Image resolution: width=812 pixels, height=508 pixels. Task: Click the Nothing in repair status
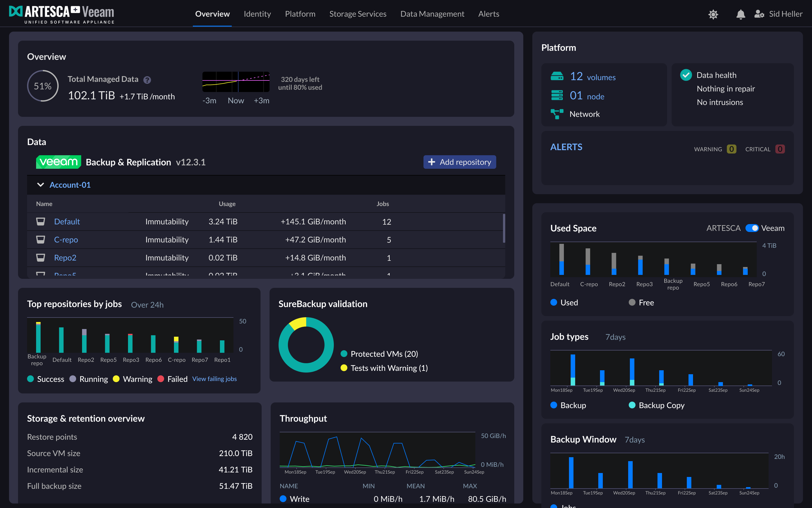click(726, 89)
